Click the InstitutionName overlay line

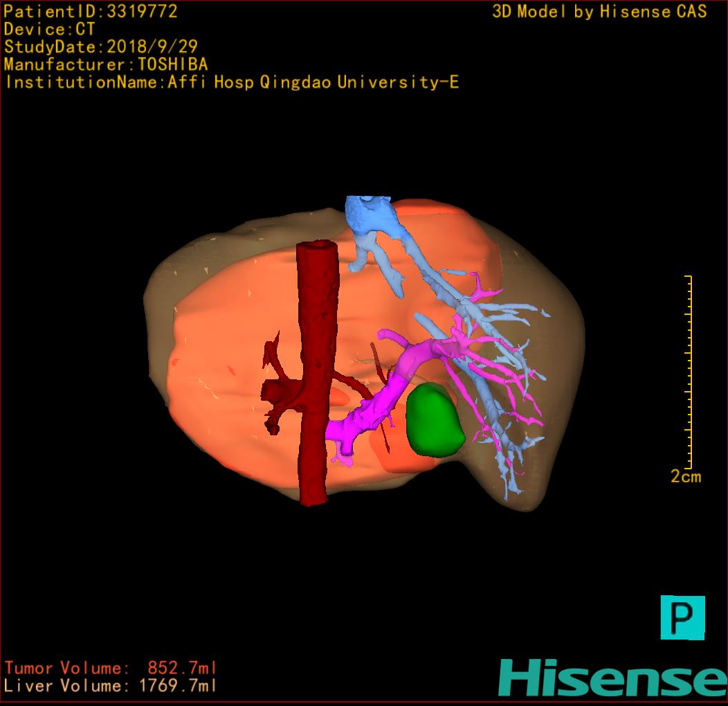point(232,82)
